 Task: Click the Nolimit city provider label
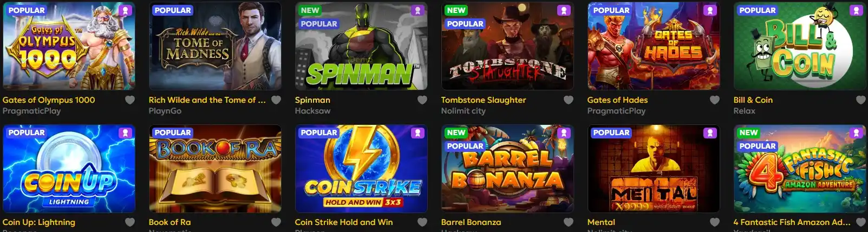(x=463, y=111)
